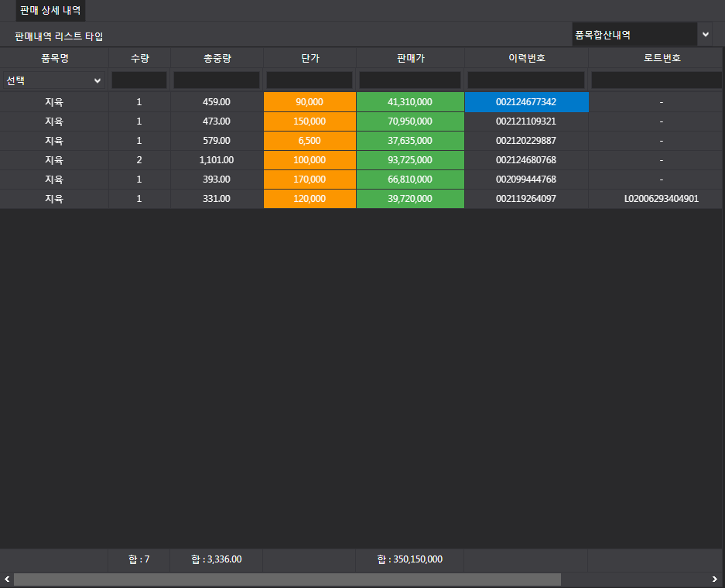Select 지육 in the 459.00 row
The image size is (725, 588).
54,101
